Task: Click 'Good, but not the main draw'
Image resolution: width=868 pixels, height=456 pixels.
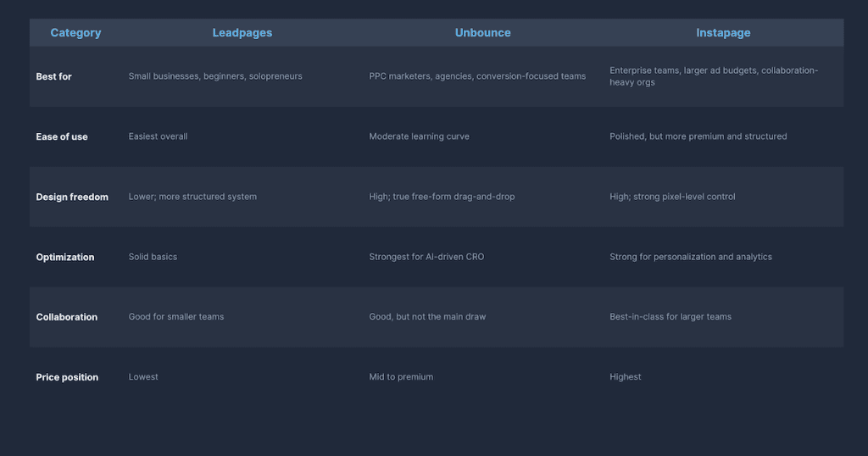Action: (427, 316)
